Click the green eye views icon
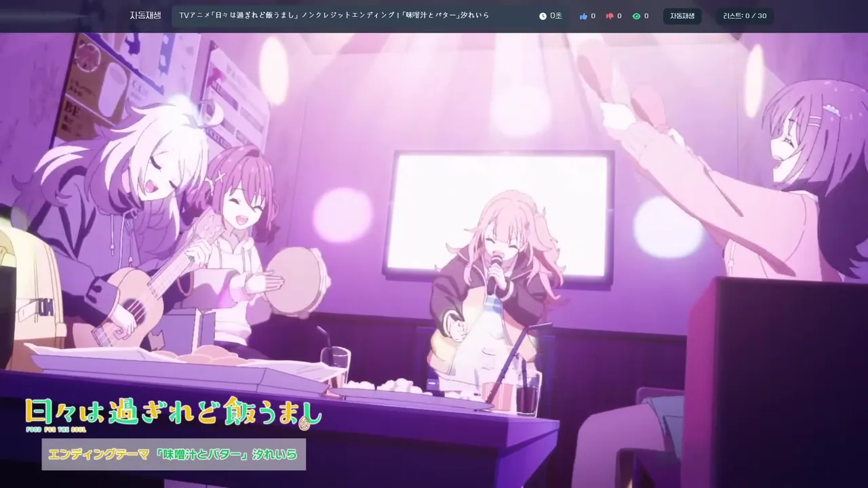 coord(636,16)
